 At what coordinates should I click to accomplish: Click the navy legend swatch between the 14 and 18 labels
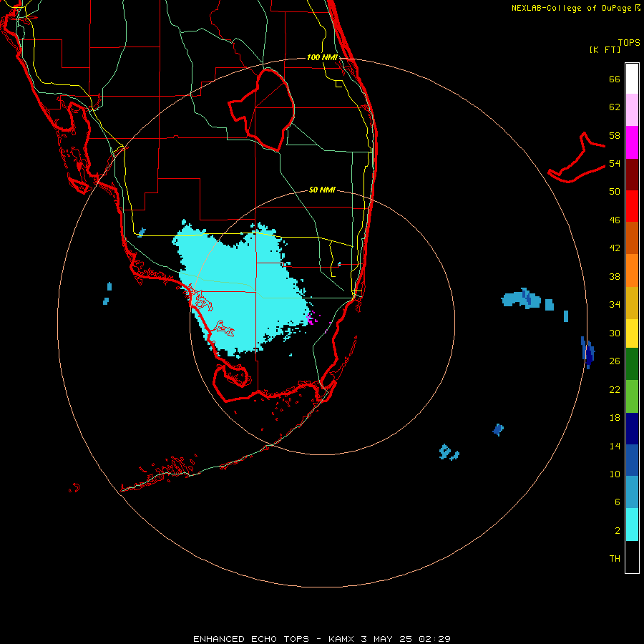pyautogui.click(x=632, y=429)
